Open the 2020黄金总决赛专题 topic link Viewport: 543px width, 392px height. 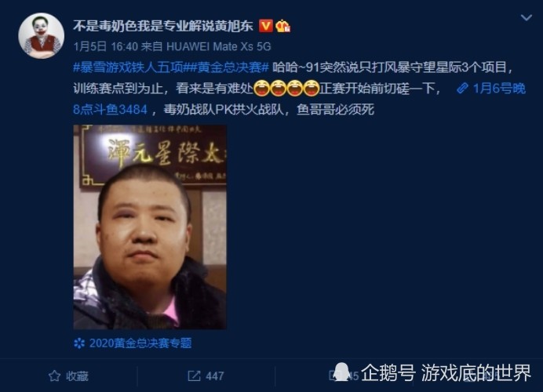pyautogui.click(x=140, y=343)
